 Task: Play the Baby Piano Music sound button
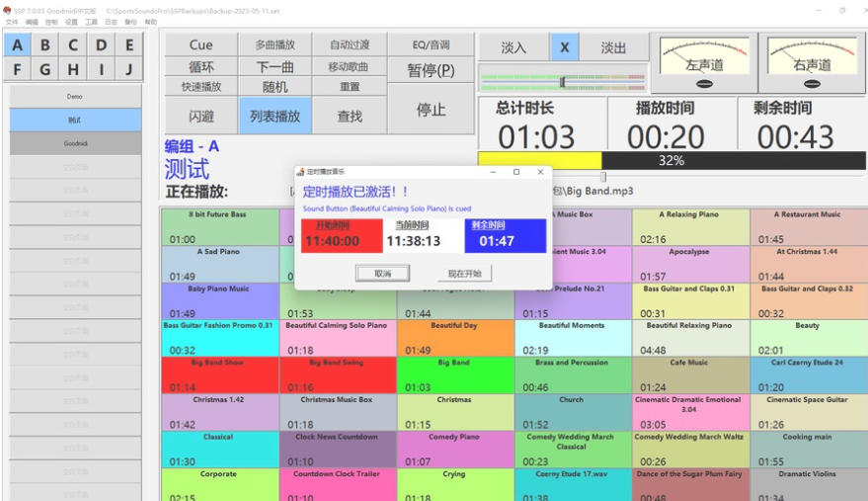pos(220,301)
